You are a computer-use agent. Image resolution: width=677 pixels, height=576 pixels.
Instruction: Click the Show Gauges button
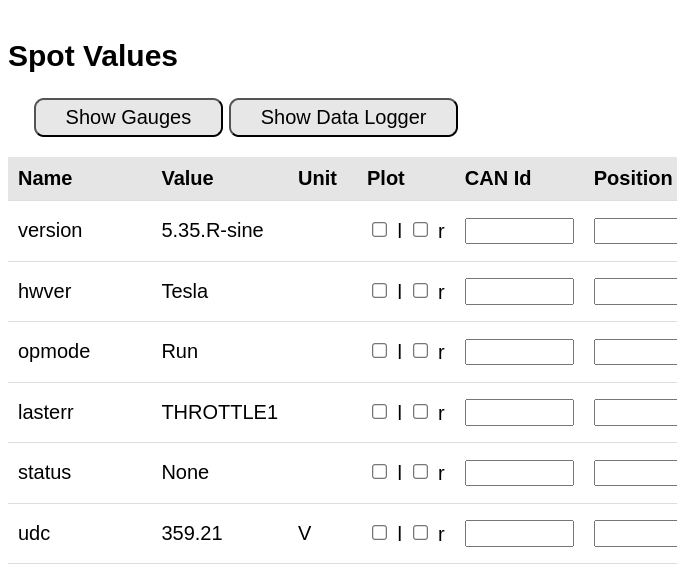tap(128, 117)
